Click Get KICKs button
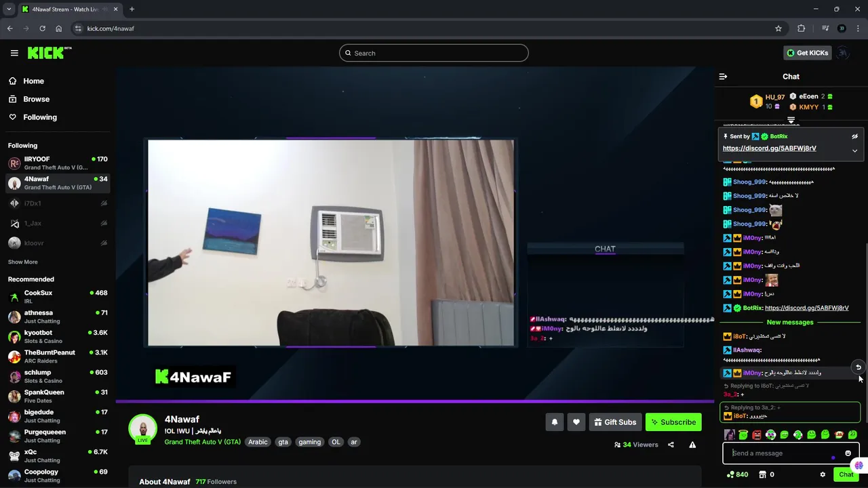 [x=807, y=53]
